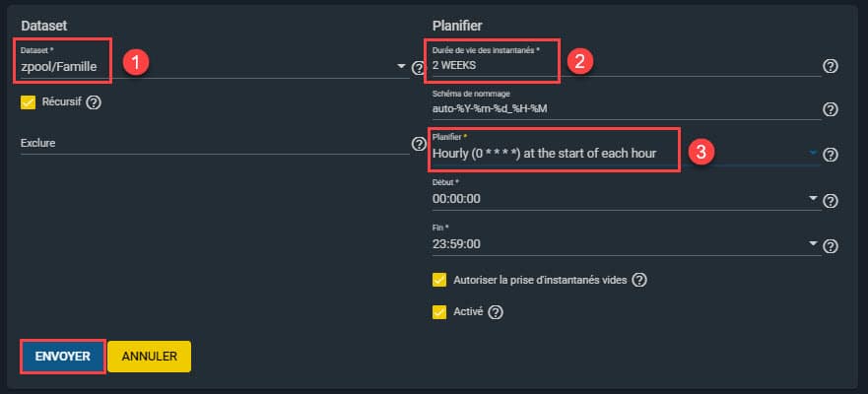Open the Planifier Hourly schedule dropdown
The height and width of the screenshot is (394, 868).
tap(813, 152)
